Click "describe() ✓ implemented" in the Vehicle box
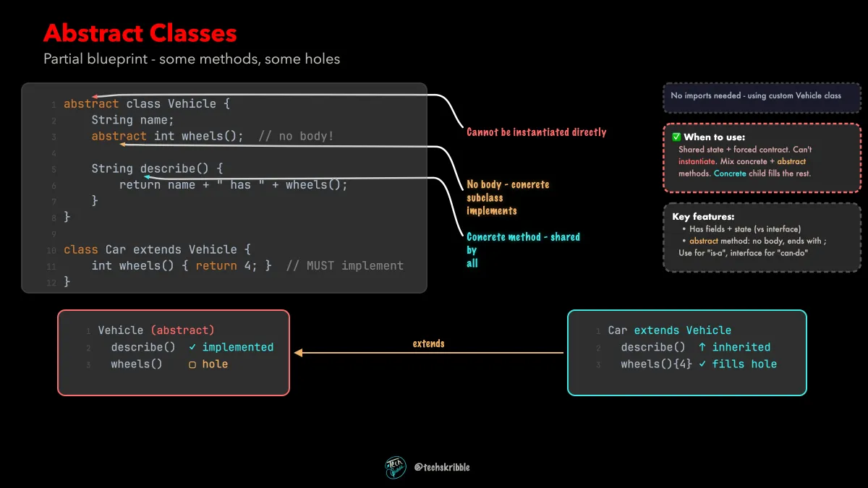The width and height of the screenshot is (868, 488). click(192, 347)
